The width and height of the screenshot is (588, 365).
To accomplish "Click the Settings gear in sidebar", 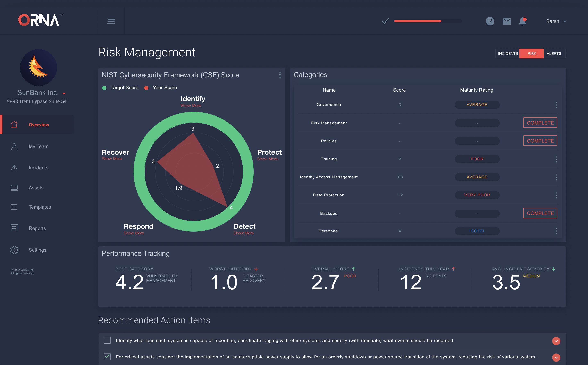I will point(14,250).
